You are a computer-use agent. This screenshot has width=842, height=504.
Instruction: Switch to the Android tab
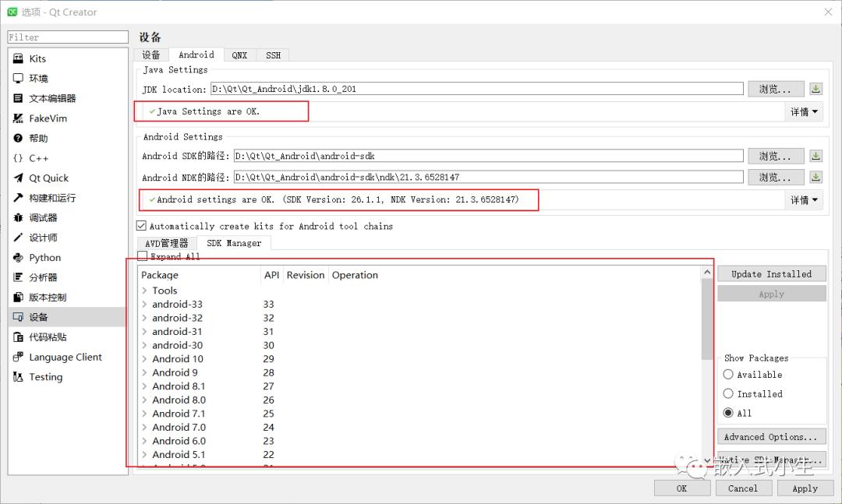(x=196, y=55)
